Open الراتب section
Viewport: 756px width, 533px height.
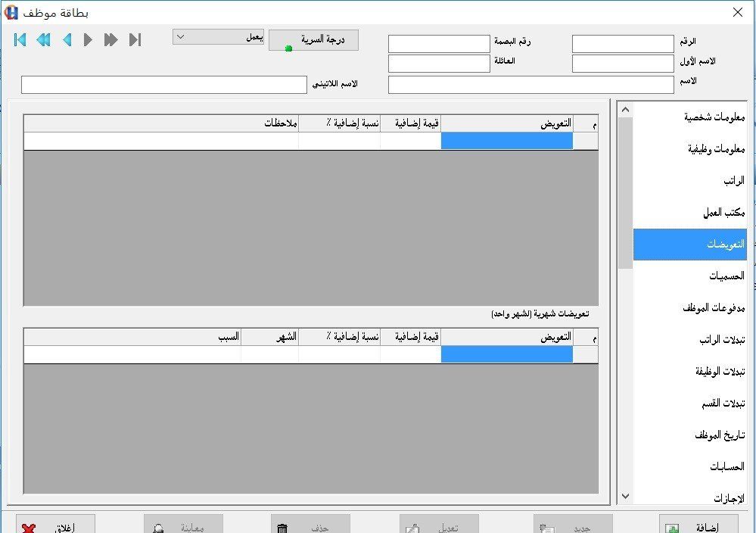coord(690,181)
